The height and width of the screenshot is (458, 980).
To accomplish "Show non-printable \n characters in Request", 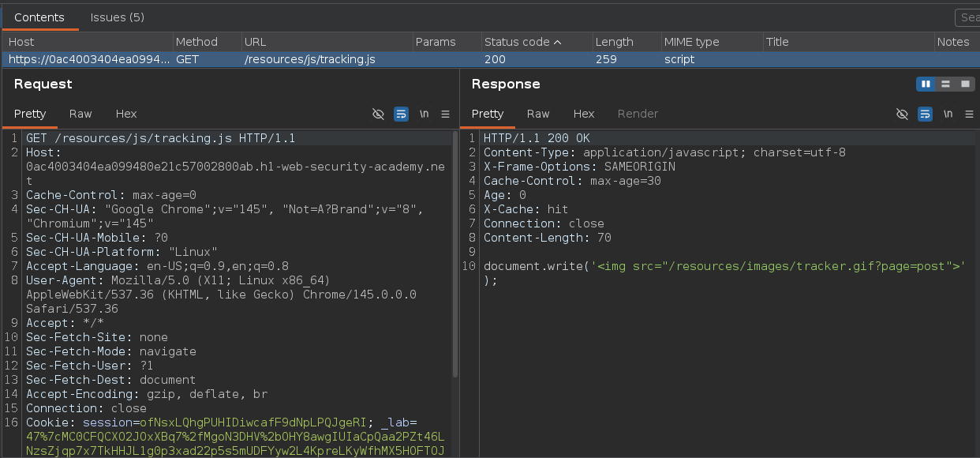I will point(424,114).
